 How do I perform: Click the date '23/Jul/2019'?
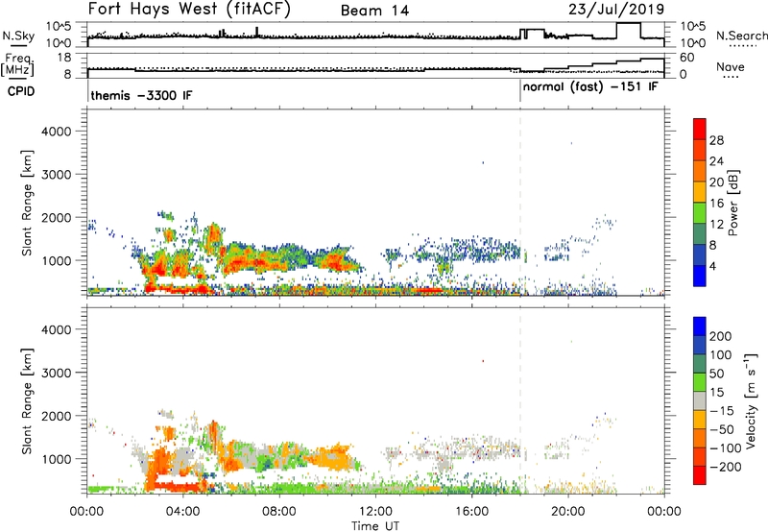coord(616,10)
